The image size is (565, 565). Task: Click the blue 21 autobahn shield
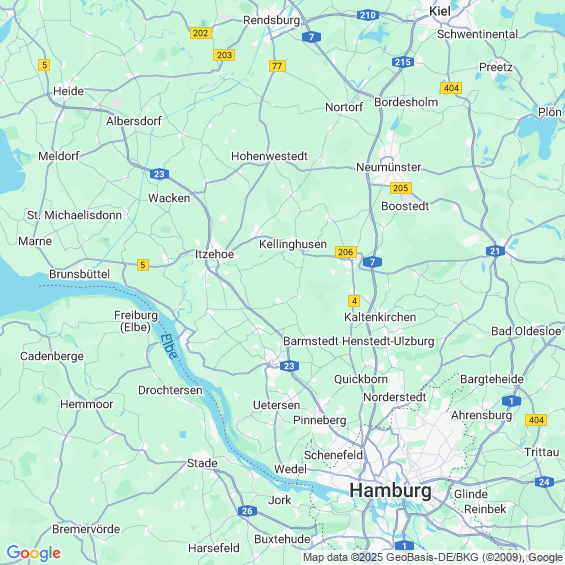point(495,251)
